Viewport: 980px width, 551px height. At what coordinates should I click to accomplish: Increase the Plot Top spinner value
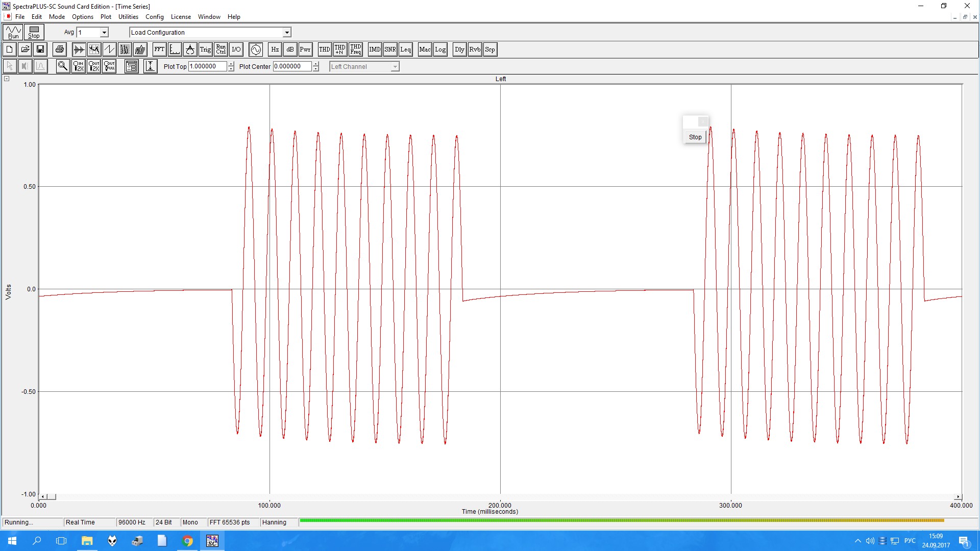tap(231, 64)
